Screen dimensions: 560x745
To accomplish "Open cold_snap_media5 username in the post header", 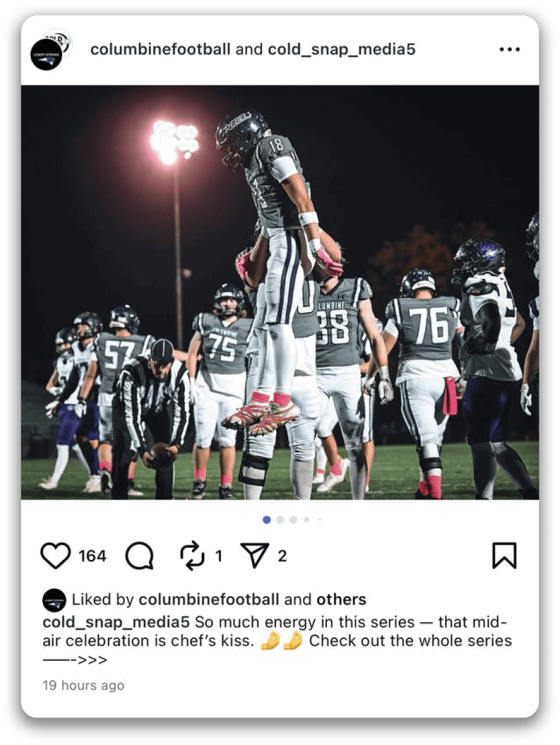I will 342,49.
